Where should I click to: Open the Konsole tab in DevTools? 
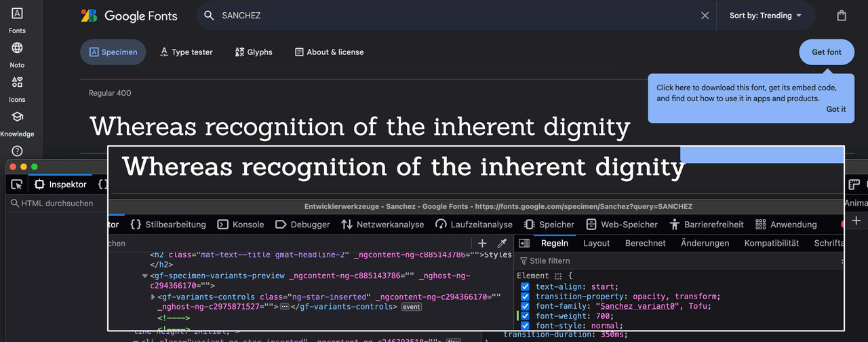tap(241, 225)
